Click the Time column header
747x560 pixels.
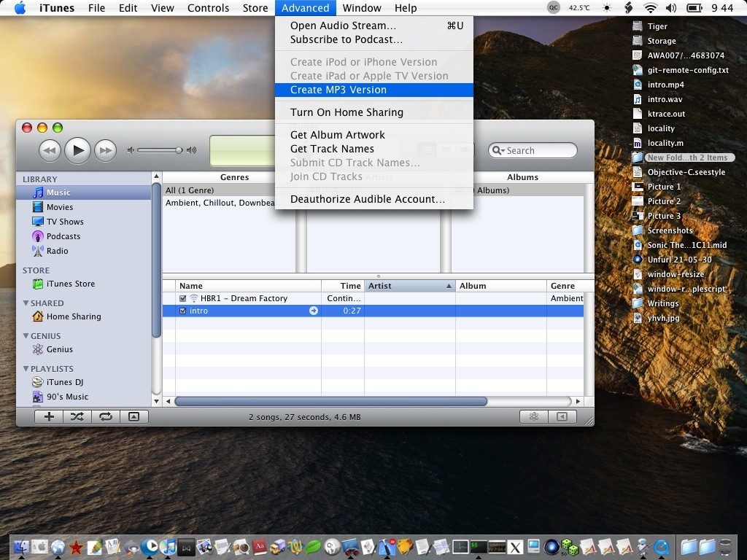pyautogui.click(x=343, y=286)
